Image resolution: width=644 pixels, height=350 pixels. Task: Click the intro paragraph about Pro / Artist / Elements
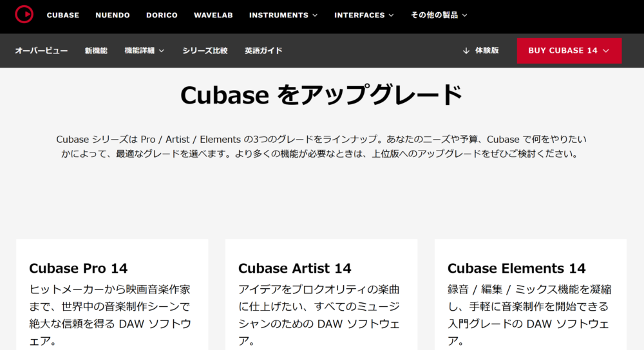point(321,147)
